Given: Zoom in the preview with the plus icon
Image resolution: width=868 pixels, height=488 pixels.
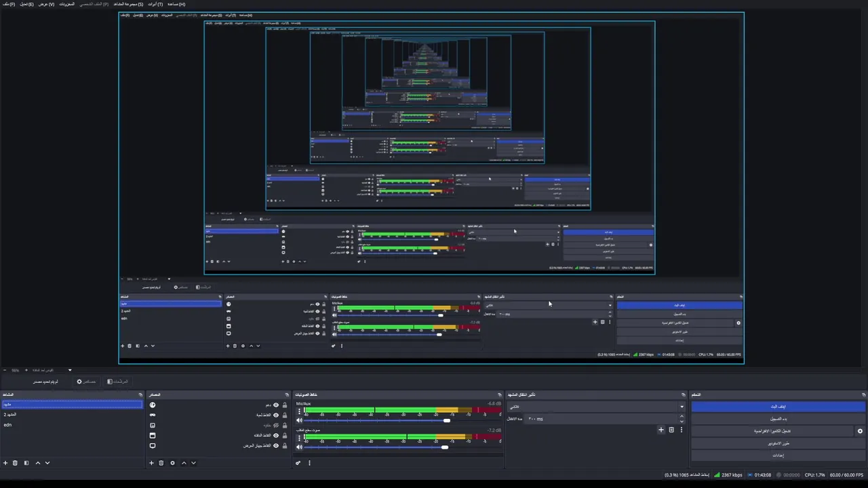Looking at the screenshot, I should (26, 370).
